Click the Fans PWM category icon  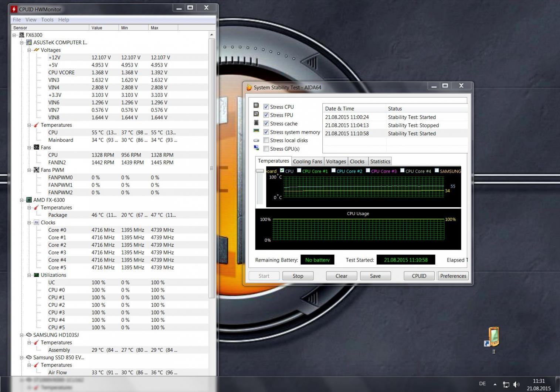(x=36, y=170)
